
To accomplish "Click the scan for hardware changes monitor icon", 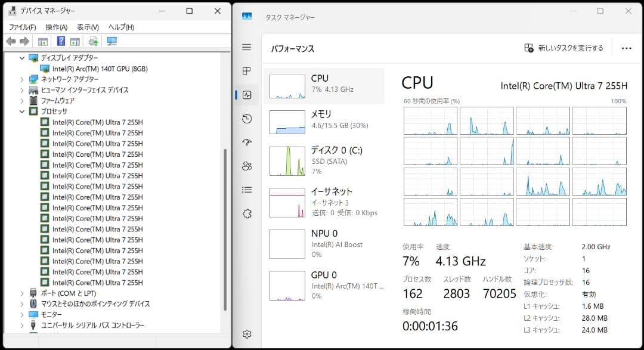I will click(x=112, y=41).
